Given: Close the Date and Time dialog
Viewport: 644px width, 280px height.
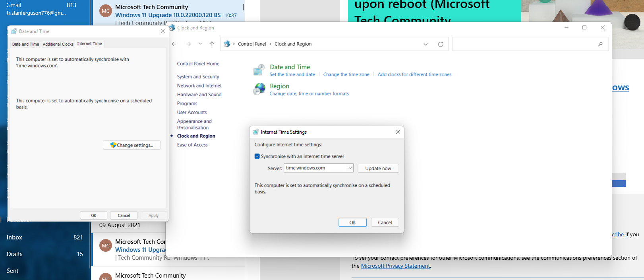Looking at the screenshot, I should coord(163,31).
